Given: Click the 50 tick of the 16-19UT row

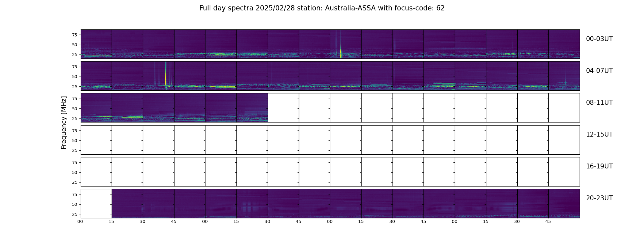Looking at the screenshot, I should (x=75, y=172).
